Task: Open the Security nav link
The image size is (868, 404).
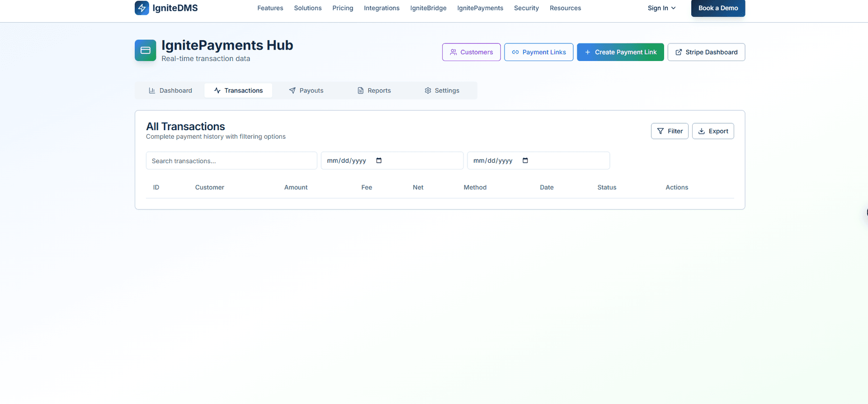Action: pyautogui.click(x=526, y=8)
